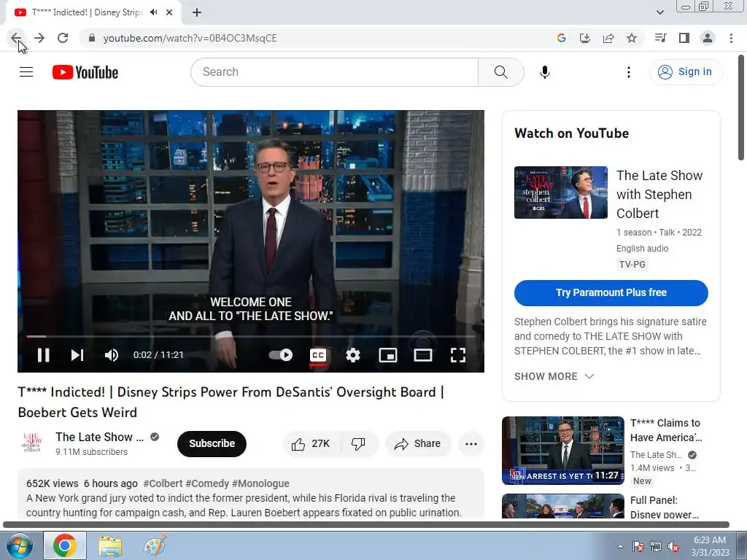Screen dimensions: 747x560
Task: Dislike the video with thumbs down
Action: 359,443
